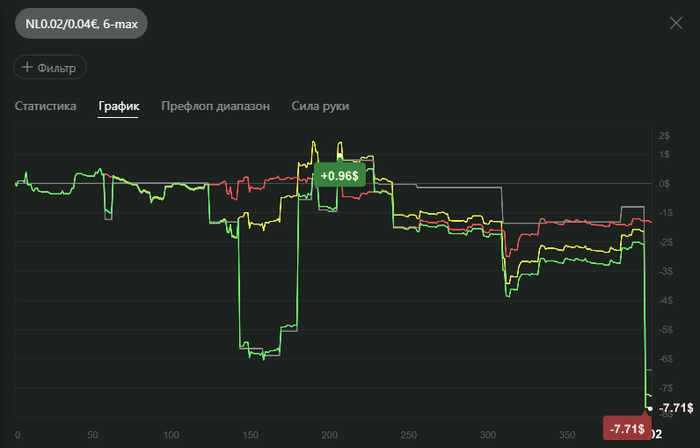700x448 pixels.
Task: Open the Фильтр filter options
Action: [50, 67]
